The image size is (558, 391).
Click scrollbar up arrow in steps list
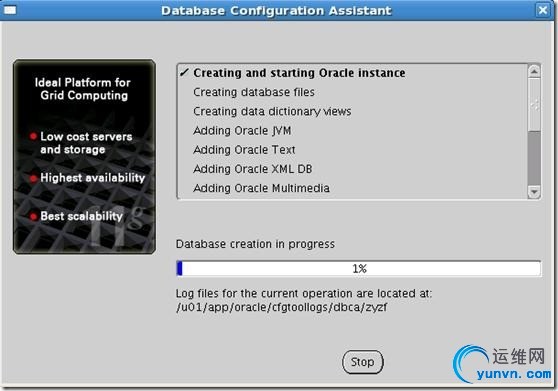[534, 71]
